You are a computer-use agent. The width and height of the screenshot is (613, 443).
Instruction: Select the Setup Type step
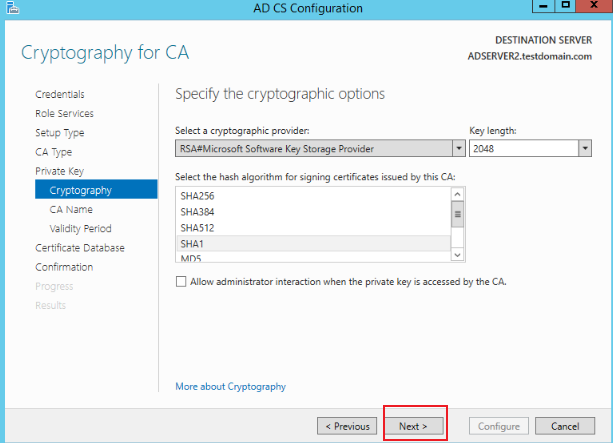coord(60,133)
